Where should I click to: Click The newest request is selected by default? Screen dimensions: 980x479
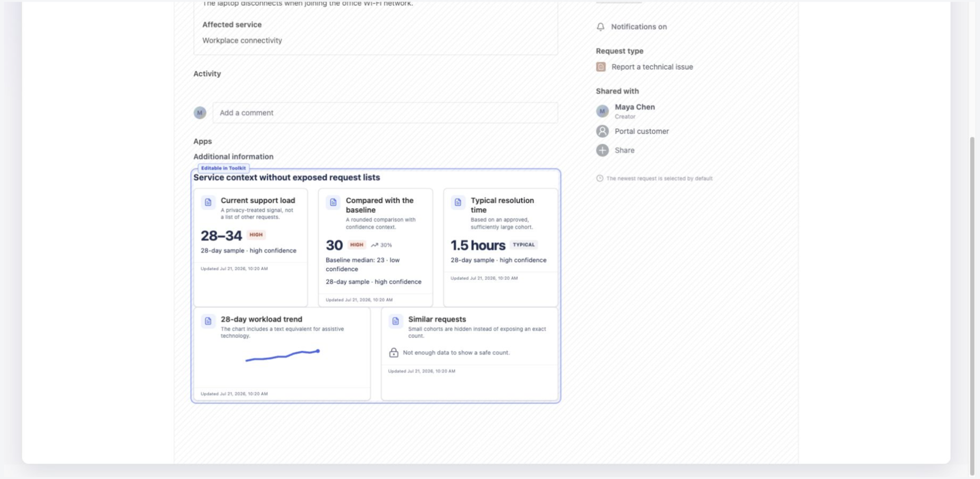coord(659,179)
